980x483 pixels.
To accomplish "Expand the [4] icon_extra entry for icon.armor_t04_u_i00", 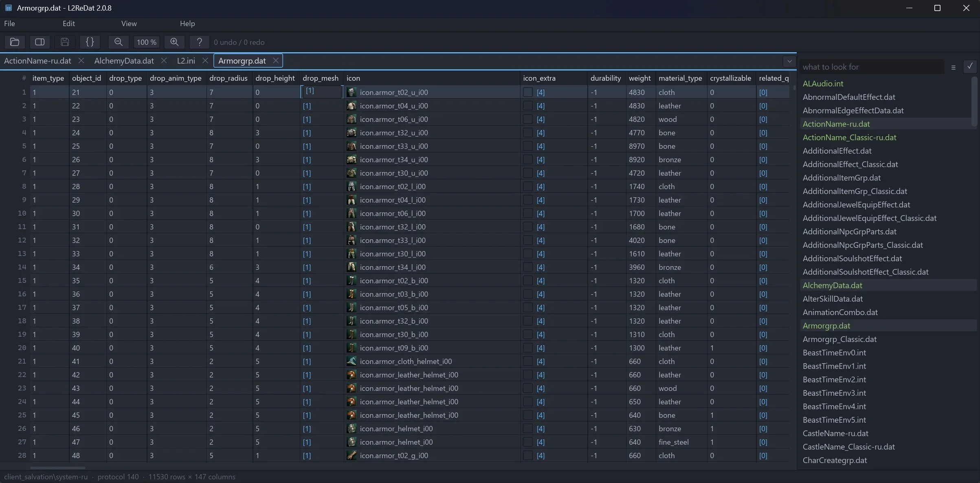I will click(541, 106).
